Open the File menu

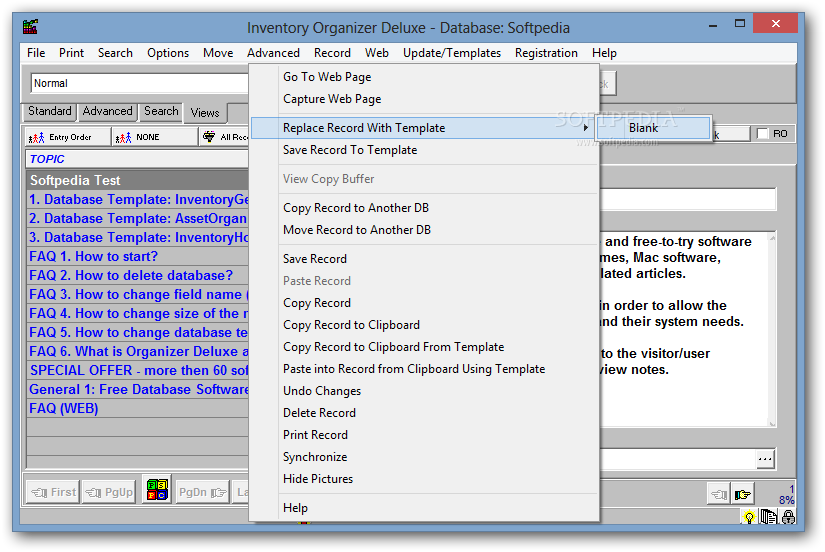click(36, 53)
